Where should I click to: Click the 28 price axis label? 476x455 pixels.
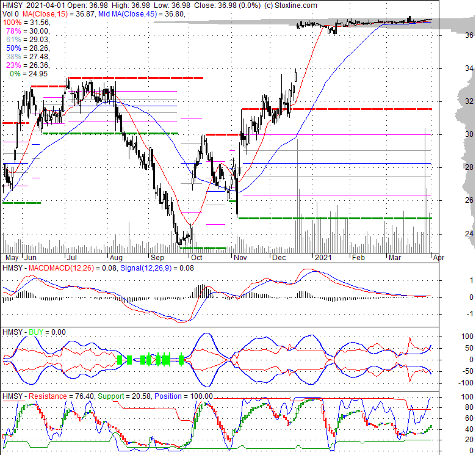click(x=469, y=167)
